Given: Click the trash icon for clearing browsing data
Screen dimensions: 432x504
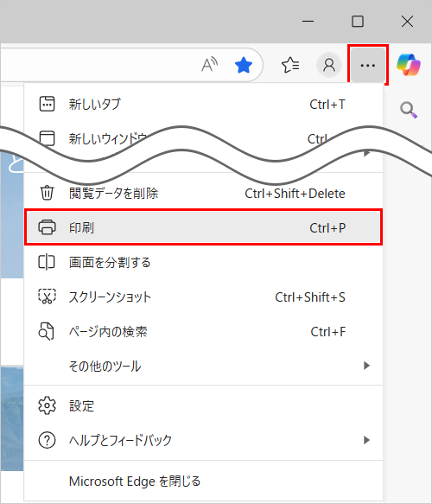Looking at the screenshot, I should [x=47, y=193].
